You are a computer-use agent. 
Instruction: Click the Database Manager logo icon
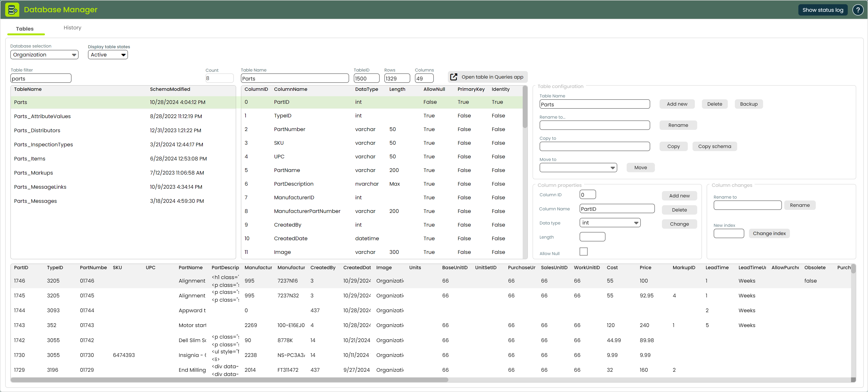click(x=12, y=9)
